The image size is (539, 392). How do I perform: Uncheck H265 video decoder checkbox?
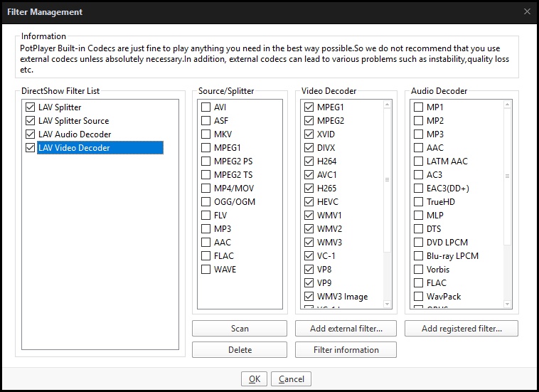tap(309, 189)
